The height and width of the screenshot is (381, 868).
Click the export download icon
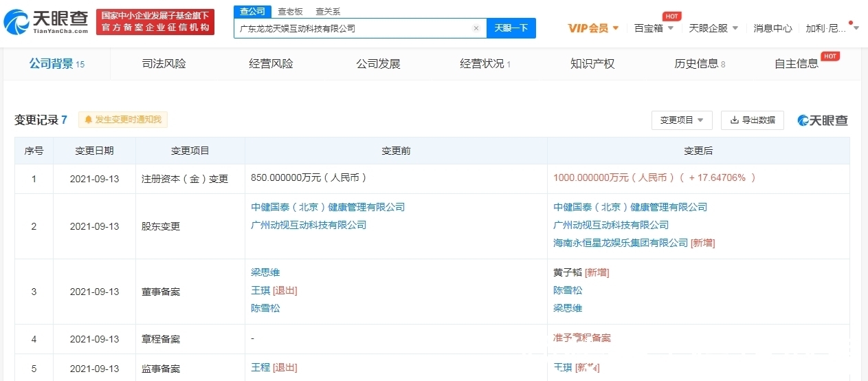[734, 120]
